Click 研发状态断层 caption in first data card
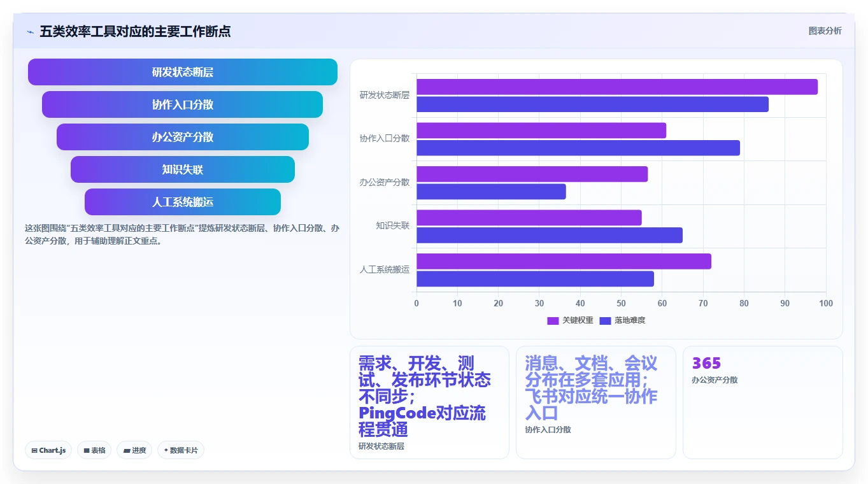 (x=381, y=446)
